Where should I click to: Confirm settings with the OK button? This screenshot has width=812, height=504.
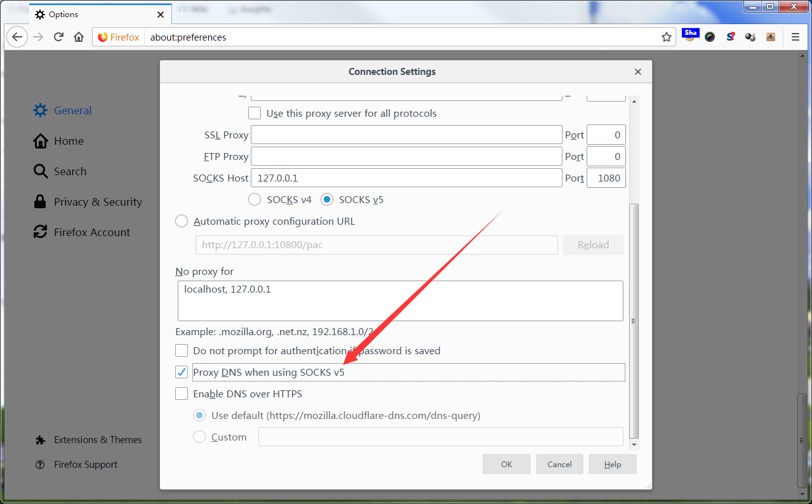[507, 464]
